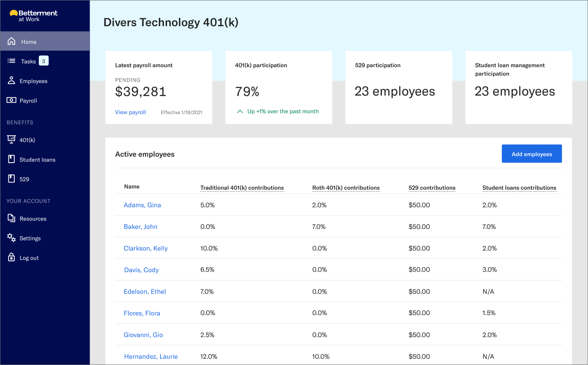
Task: Open employee Clarkson, Kelly
Action: tap(146, 248)
